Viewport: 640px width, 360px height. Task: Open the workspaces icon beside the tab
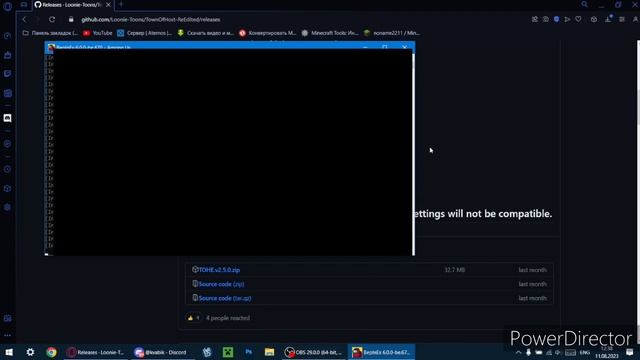point(24,4)
